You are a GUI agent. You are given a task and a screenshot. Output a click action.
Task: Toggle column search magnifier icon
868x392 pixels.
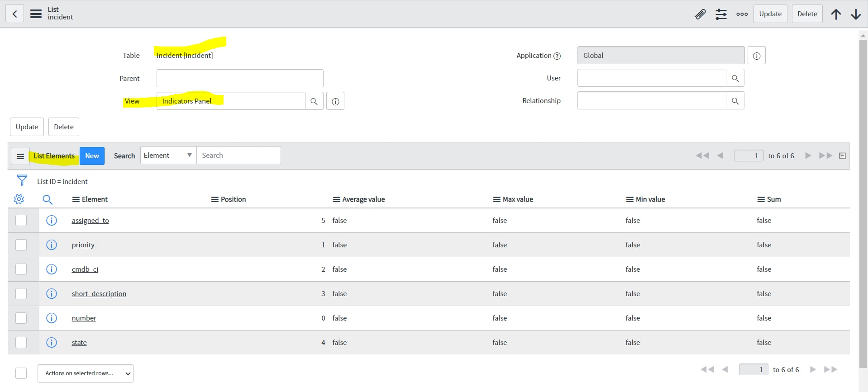pyautogui.click(x=48, y=199)
